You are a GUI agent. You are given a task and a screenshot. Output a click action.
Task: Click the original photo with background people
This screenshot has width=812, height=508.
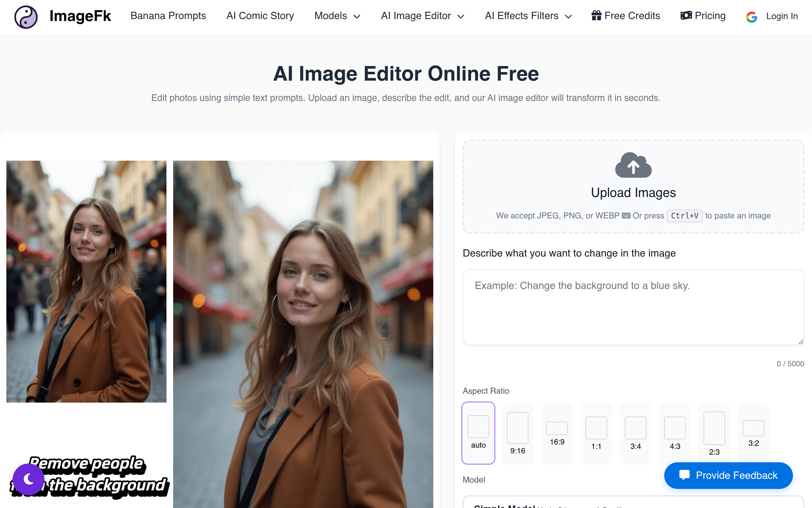(x=86, y=281)
